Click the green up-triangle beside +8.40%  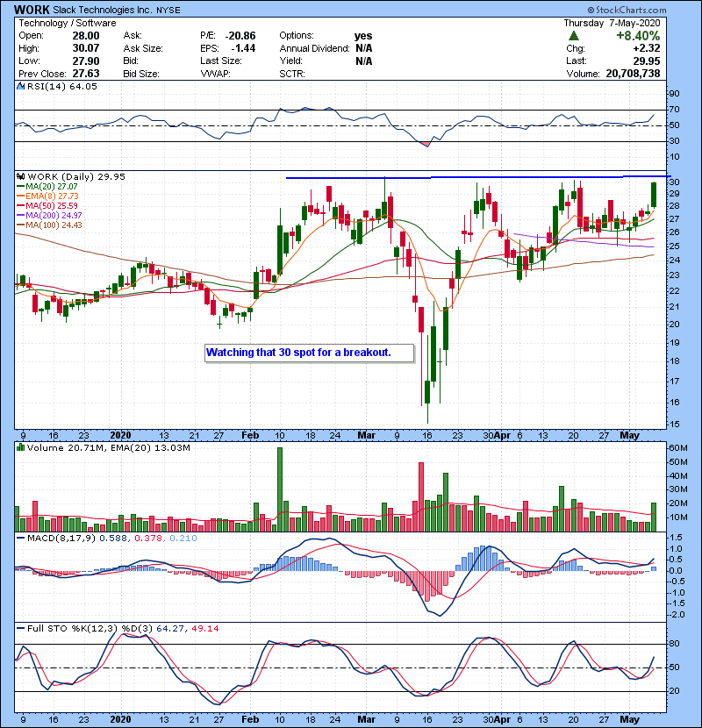[x=573, y=36]
